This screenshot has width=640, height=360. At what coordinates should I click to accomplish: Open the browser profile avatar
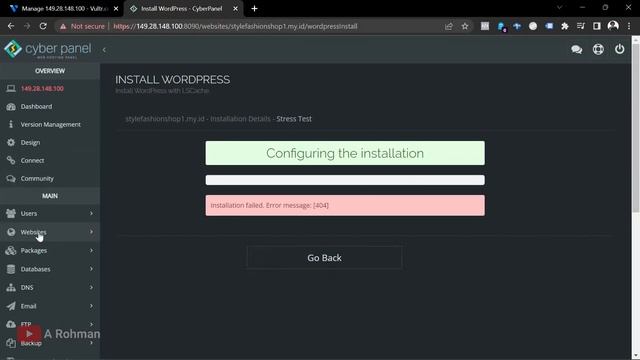613,26
